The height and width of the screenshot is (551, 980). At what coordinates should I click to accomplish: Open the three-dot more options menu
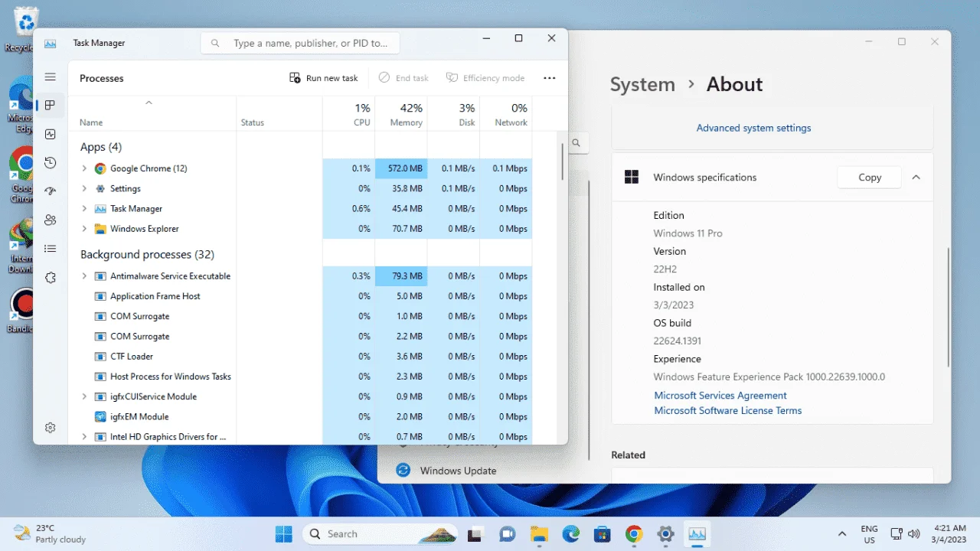pyautogui.click(x=549, y=78)
